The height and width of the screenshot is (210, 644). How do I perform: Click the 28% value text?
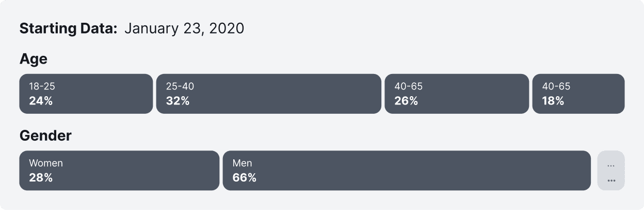(x=41, y=178)
